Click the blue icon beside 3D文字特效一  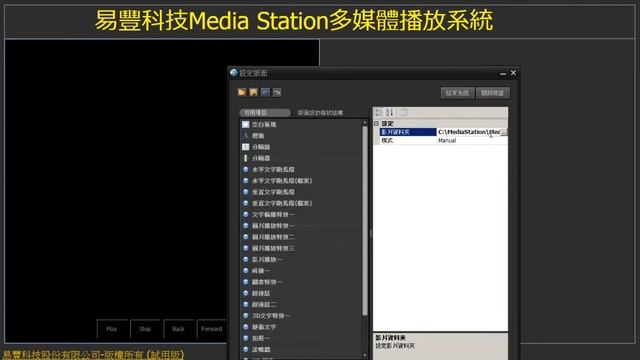tap(246, 316)
